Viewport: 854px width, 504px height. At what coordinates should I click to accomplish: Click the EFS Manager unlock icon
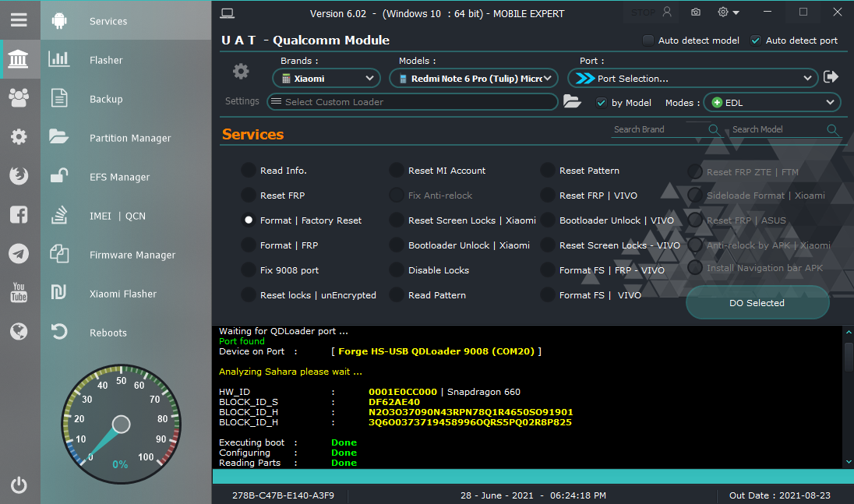pyautogui.click(x=58, y=175)
